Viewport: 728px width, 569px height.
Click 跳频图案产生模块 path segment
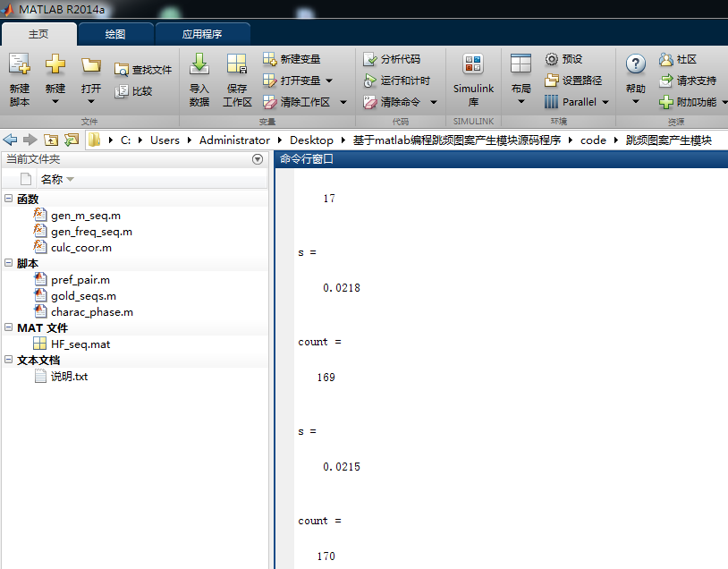pos(669,140)
